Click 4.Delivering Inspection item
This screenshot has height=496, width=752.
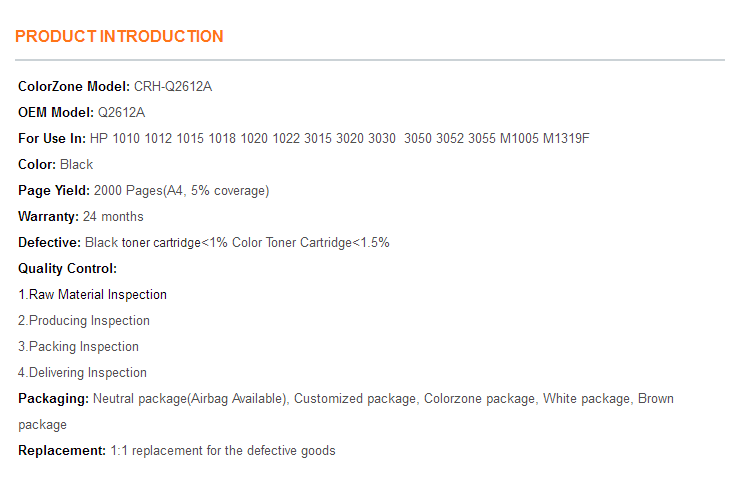click(82, 373)
